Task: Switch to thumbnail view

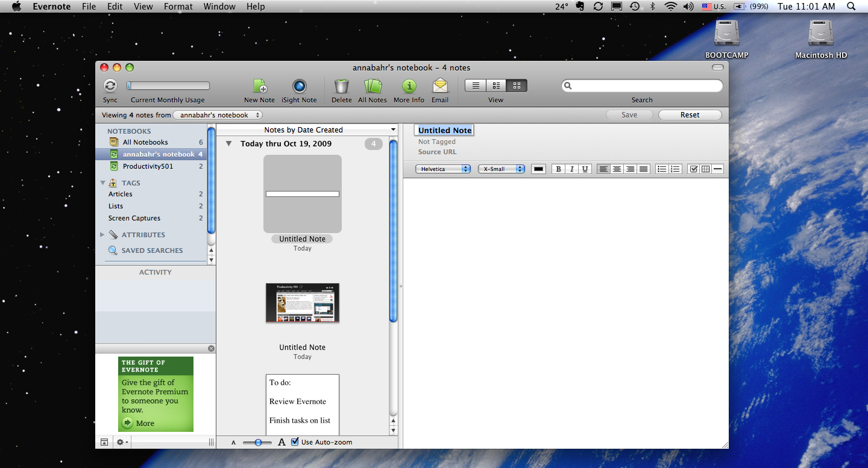Action: (517, 86)
